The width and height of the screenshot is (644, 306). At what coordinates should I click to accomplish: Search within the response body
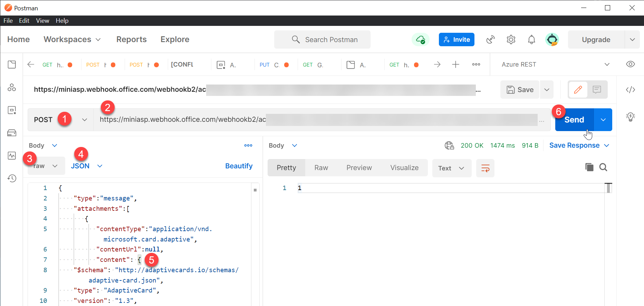tap(603, 167)
